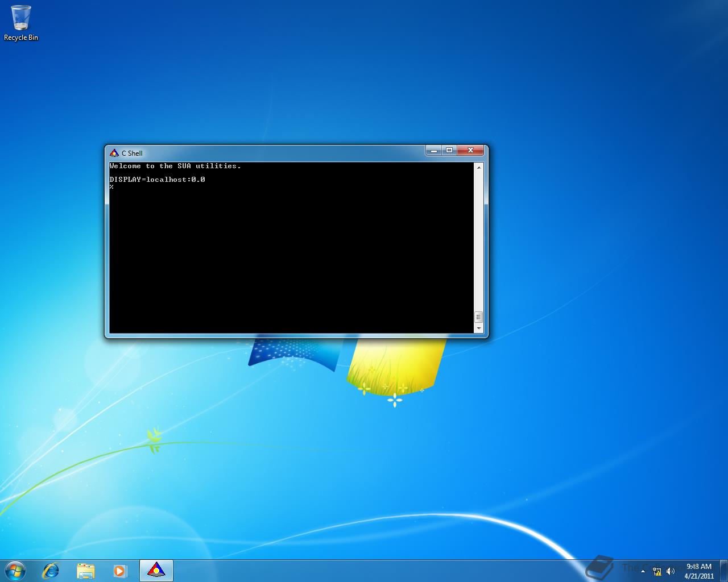Open the Windows Start menu
728x582 pixels.
(x=15, y=570)
